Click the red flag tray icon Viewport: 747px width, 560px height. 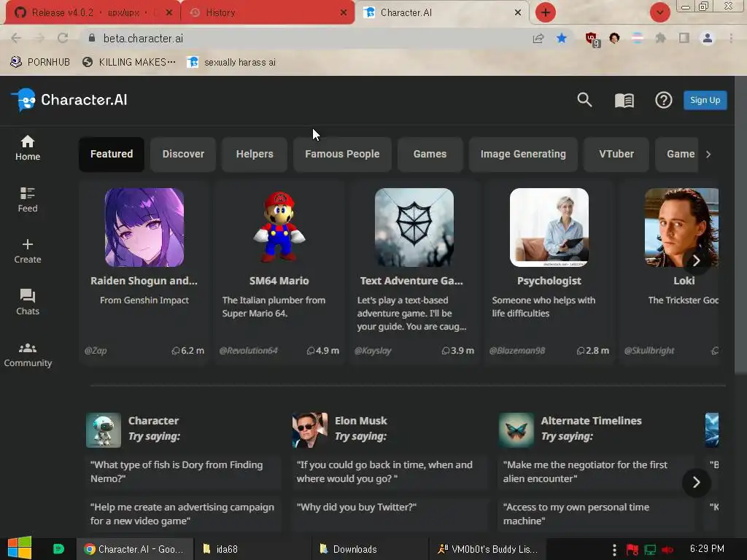click(x=632, y=549)
